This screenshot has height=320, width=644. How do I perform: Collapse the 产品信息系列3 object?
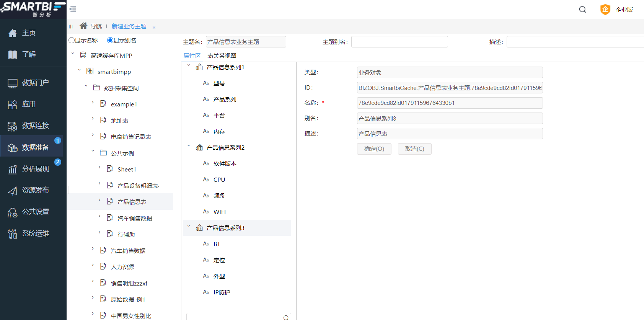click(x=189, y=226)
